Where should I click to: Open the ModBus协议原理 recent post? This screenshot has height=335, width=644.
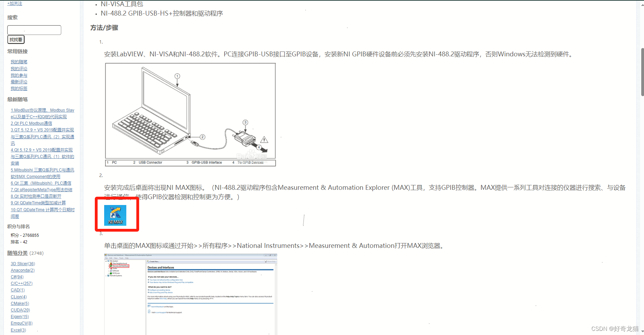[x=43, y=113]
